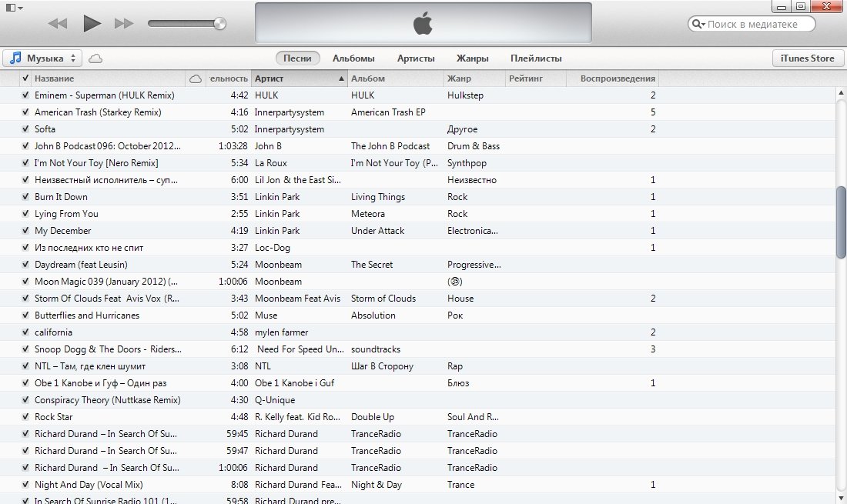Click album Шаг В Сторону
The width and height of the screenshot is (847, 504).
pos(382,365)
